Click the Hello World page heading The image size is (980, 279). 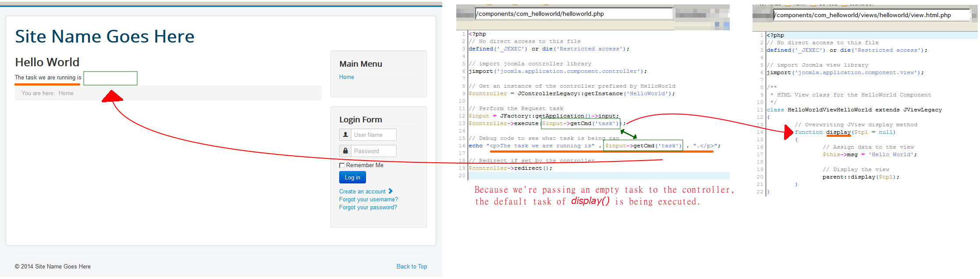(x=47, y=62)
